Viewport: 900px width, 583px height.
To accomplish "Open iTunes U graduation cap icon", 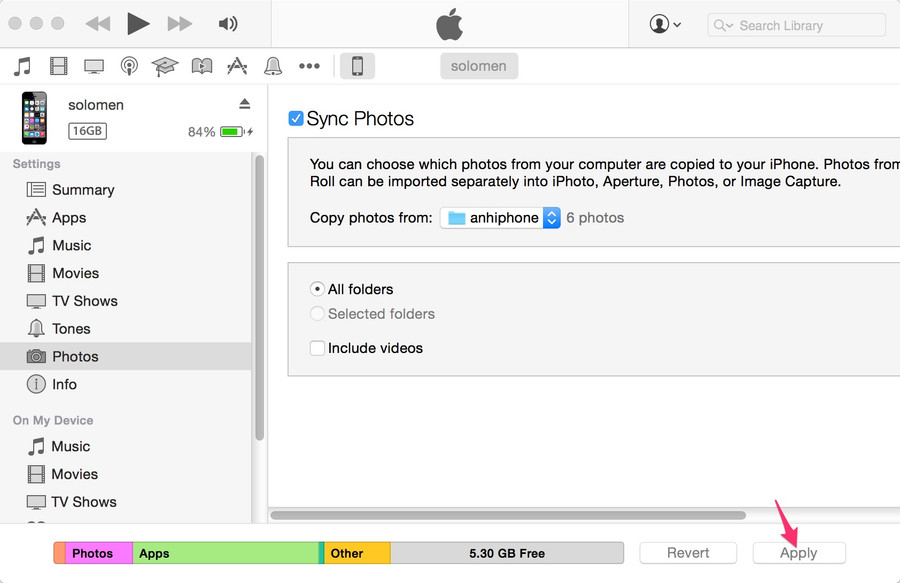I will [x=165, y=66].
